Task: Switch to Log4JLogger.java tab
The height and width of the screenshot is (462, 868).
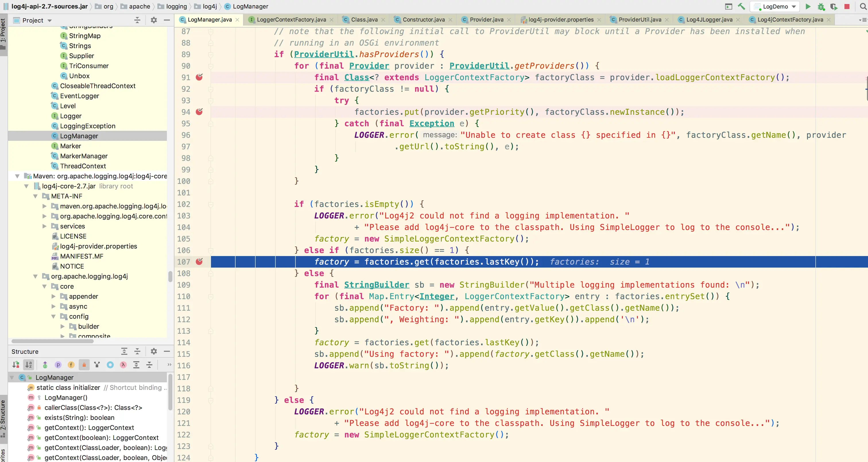Action: pyautogui.click(x=709, y=20)
